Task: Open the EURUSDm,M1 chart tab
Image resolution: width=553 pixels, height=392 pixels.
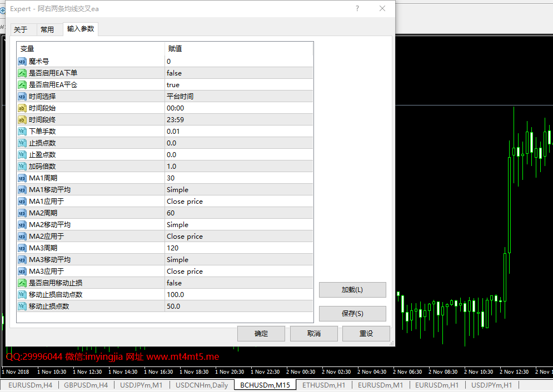Action: click(380, 385)
